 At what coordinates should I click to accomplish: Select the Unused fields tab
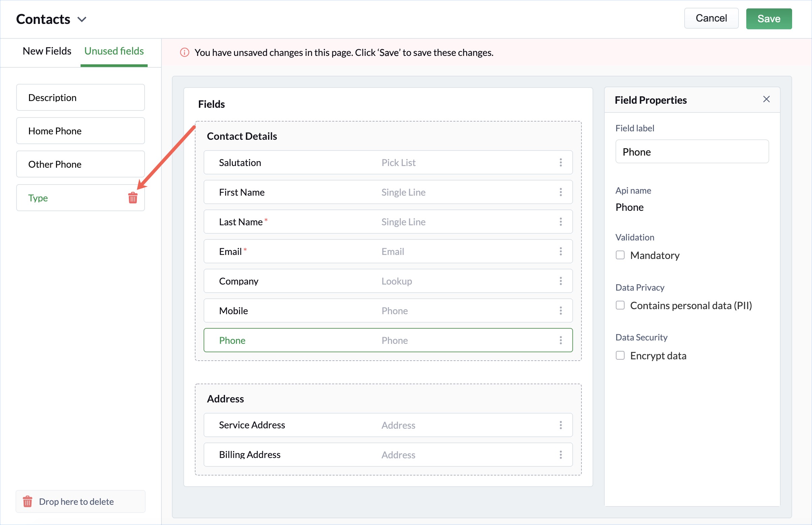pyautogui.click(x=114, y=51)
